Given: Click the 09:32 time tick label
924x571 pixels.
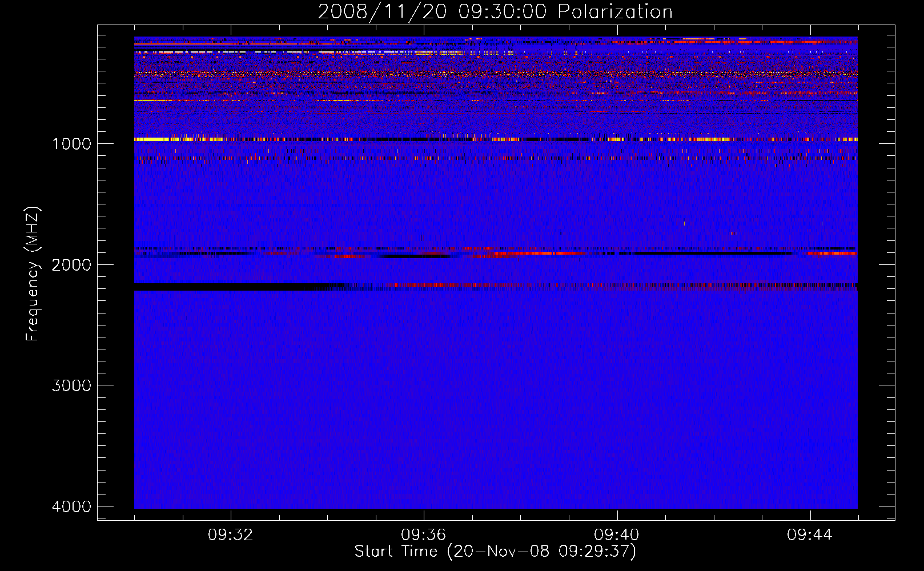Looking at the screenshot, I should coord(231,535).
